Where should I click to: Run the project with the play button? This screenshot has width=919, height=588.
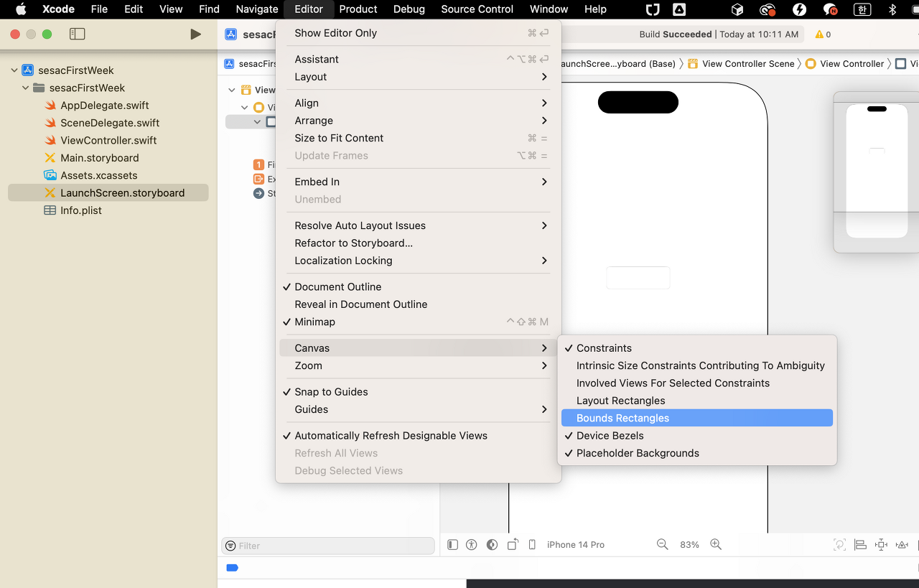195,34
